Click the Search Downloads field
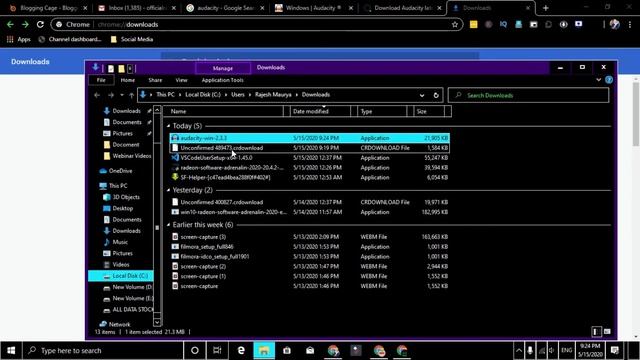Screen dimensions: 640x360 tap(528, 95)
